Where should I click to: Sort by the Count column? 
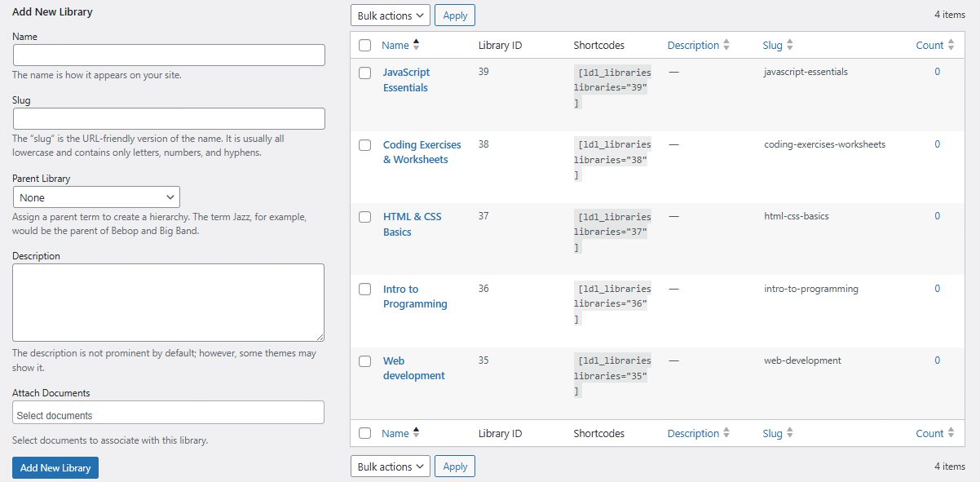934,46
